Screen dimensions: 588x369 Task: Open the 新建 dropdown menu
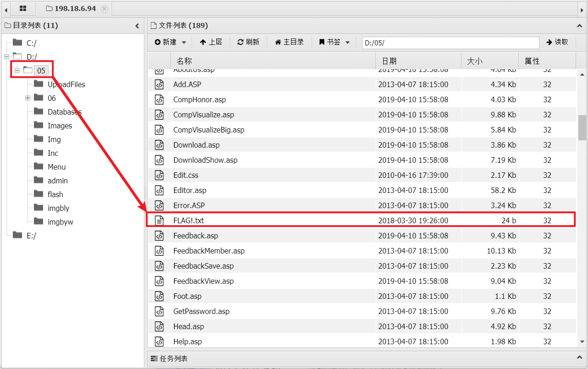(x=170, y=42)
